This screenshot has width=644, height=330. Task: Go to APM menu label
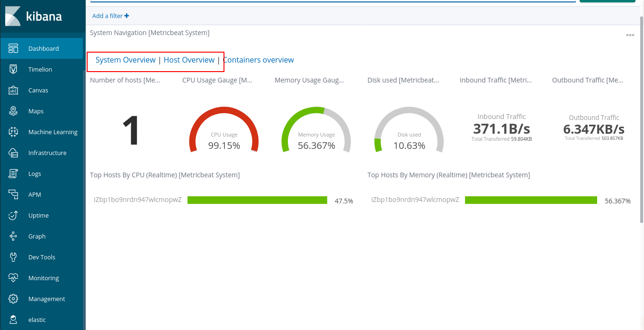pos(35,194)
